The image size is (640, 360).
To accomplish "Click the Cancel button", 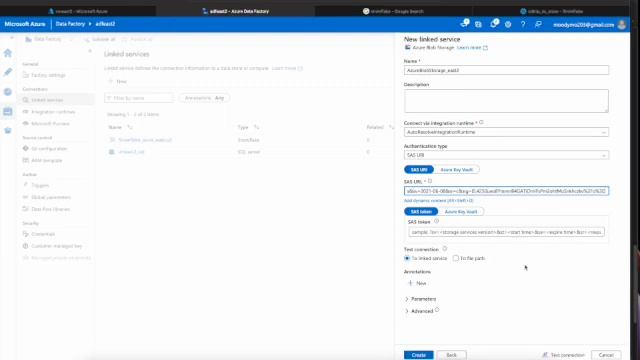I will coord(606,355).
